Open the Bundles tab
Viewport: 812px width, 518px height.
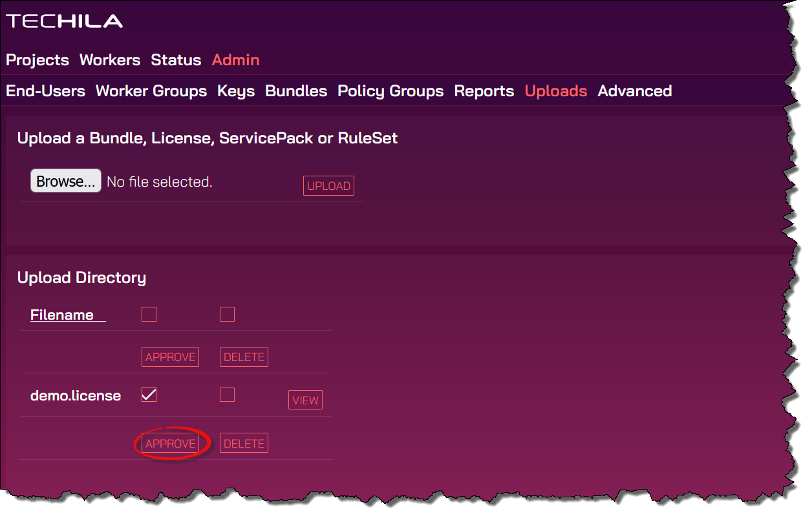pos(296,91)
